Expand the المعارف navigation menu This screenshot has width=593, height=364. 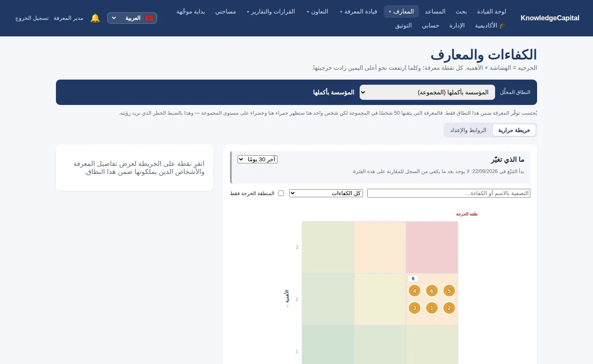(x=401, y=11)
